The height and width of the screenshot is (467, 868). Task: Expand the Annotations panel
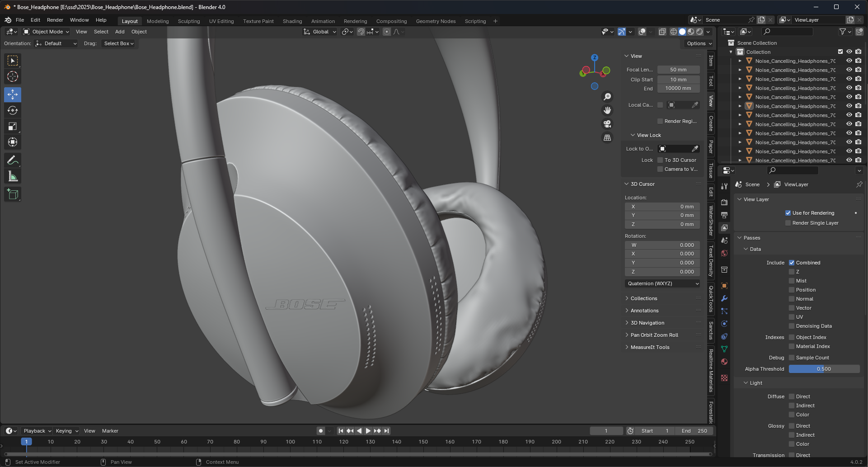click(644, 311)
